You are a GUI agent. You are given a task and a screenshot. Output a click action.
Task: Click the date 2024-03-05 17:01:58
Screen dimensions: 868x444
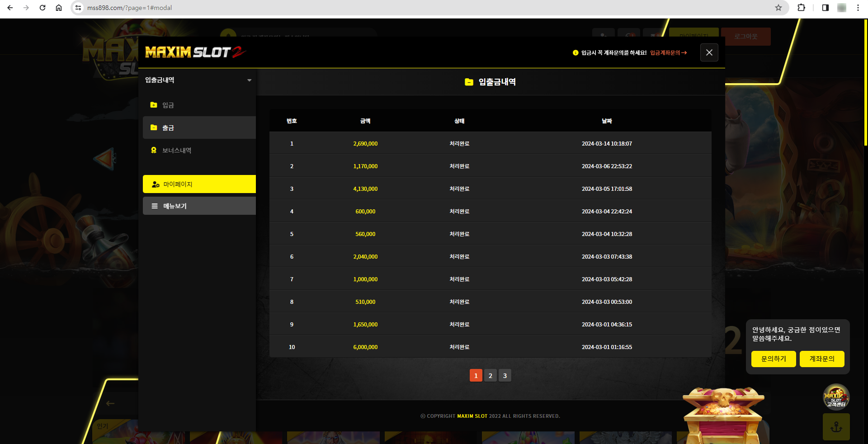pos(607,189)
